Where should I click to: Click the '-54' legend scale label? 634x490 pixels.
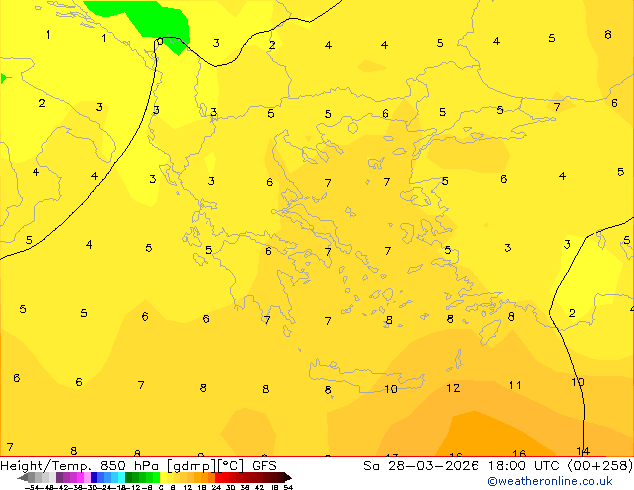click(32, 487)
